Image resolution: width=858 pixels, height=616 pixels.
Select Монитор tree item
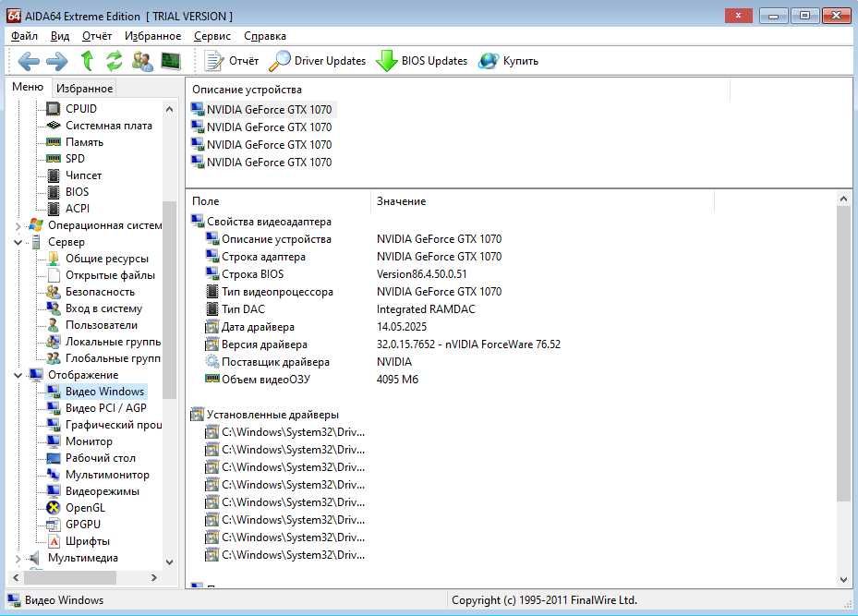(x=89, y=441)
